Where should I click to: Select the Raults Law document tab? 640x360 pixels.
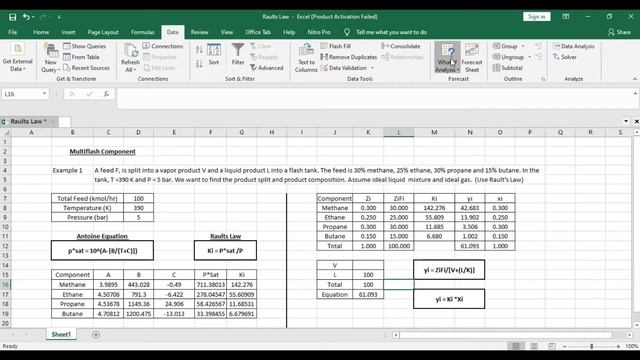28,121
